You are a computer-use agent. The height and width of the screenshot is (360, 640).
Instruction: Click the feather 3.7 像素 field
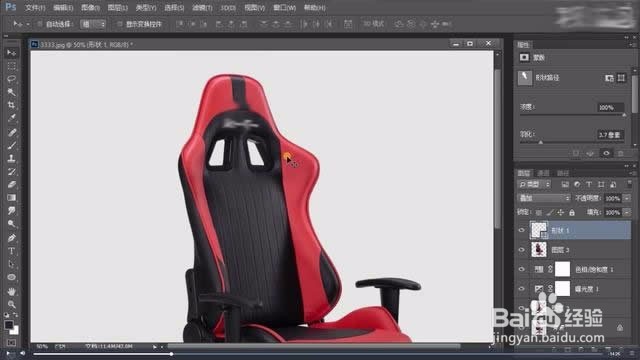click(610, 135)
